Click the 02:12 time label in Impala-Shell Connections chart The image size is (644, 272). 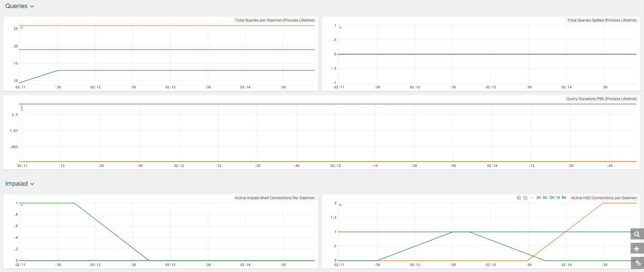tap(95, 265)
